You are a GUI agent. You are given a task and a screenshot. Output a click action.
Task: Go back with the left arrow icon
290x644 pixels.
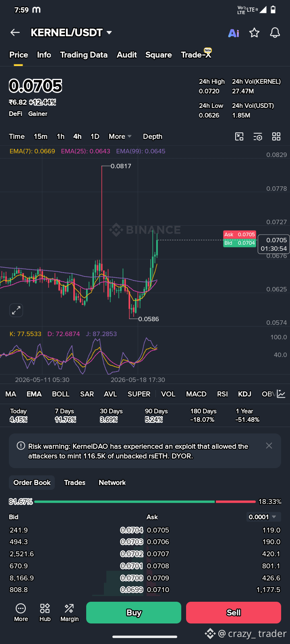point(15,33)
